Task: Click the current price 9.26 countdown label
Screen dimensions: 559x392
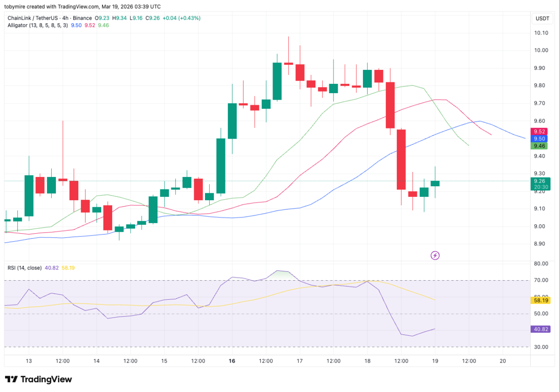Action: 540,184
